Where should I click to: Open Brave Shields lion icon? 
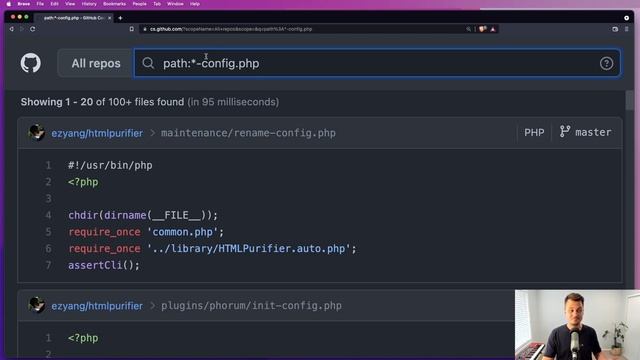483,29
